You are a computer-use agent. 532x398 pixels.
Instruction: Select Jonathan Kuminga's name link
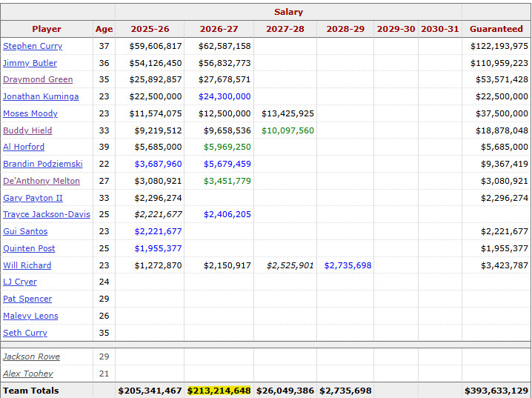[41, 96]
